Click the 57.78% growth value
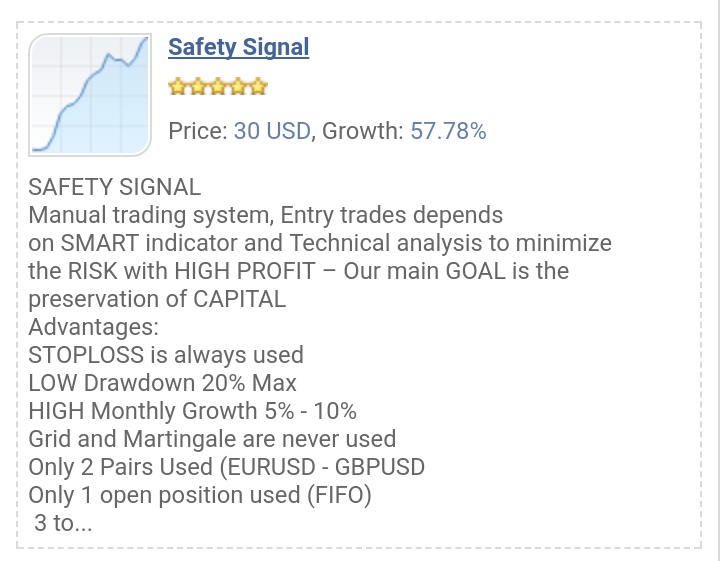The width and height of the screenshot is (720, 561). (x=448, y=131)
